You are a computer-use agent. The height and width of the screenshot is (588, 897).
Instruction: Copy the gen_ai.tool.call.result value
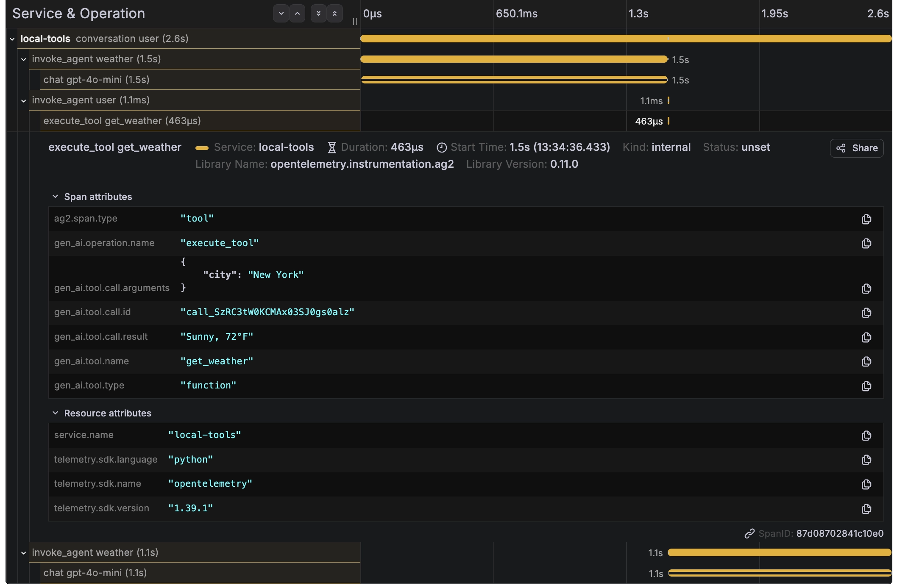coord(866,337)
